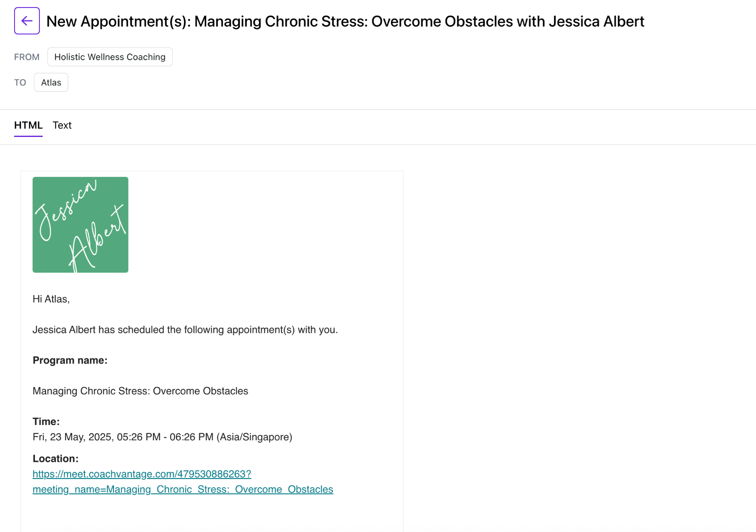
Task: Click the Fri, 23 May appointment time text
Action: click(162, 437)
